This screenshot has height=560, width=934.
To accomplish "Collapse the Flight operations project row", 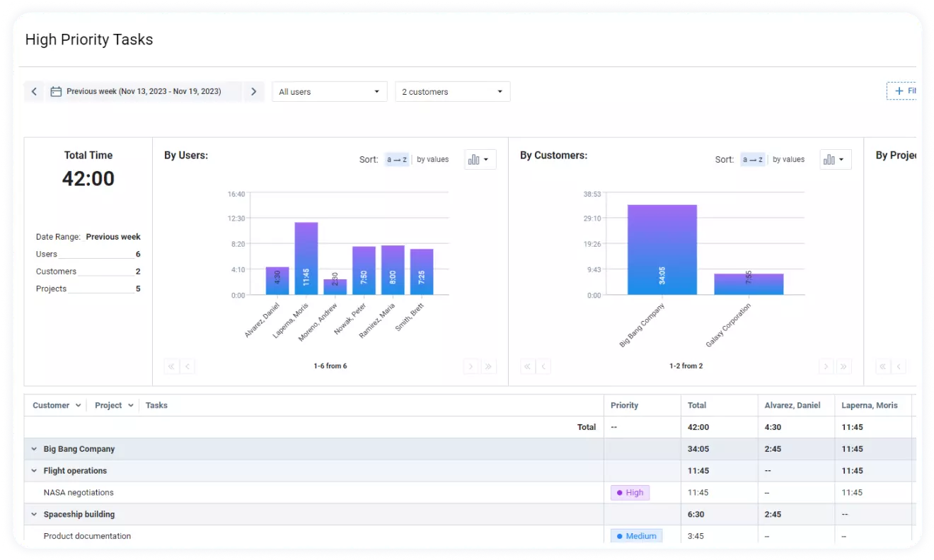I will pyautogui.click(x=34, y=471).
